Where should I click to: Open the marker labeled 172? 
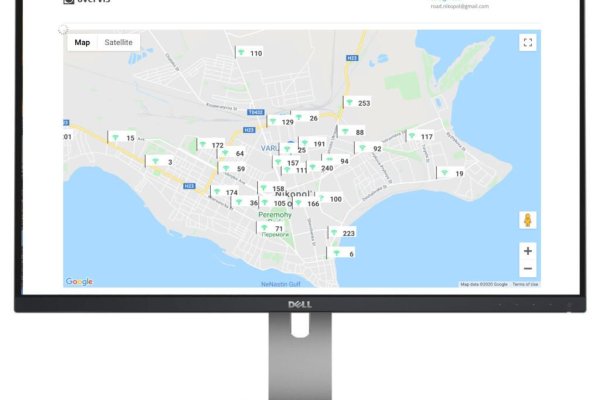[x=211, y=145]
